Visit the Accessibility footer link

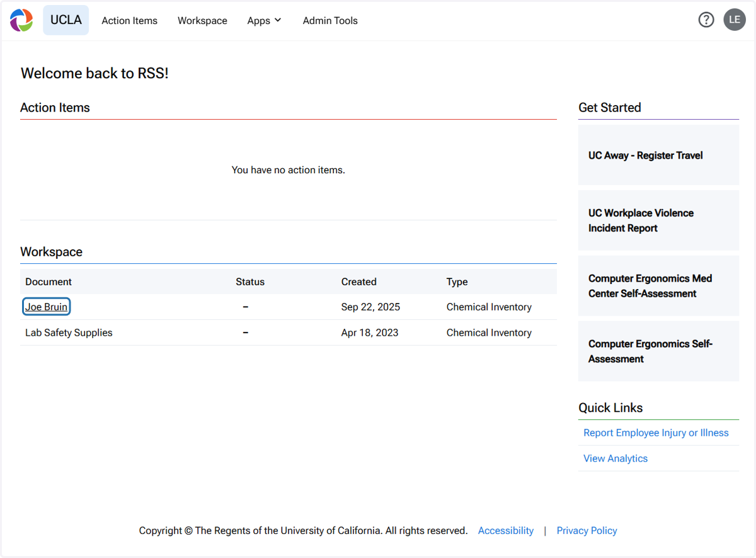[506, 531]
